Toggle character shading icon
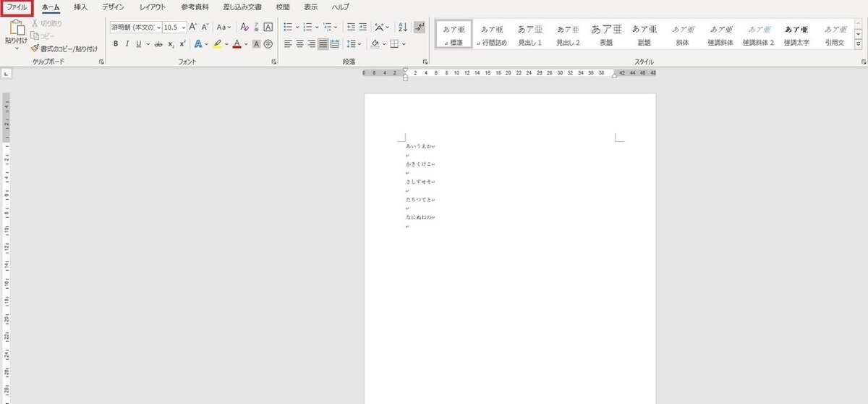 click(x=256, y=43)
